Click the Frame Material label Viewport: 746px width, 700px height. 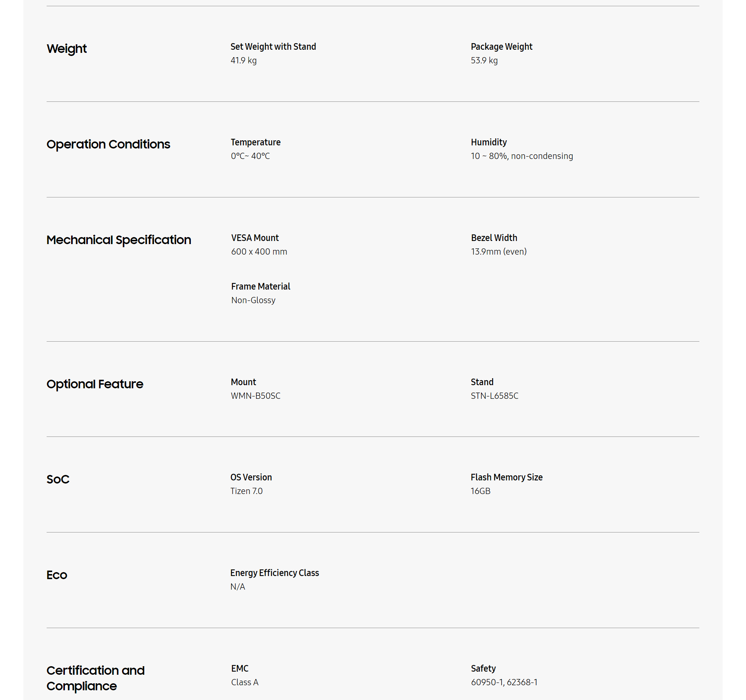(x=261, y=286)
